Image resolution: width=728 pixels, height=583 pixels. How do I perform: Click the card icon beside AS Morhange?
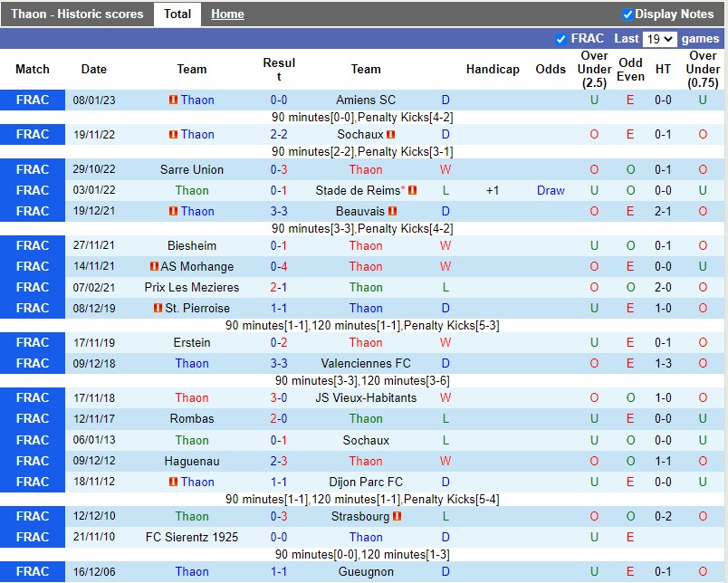click(154, 267)
